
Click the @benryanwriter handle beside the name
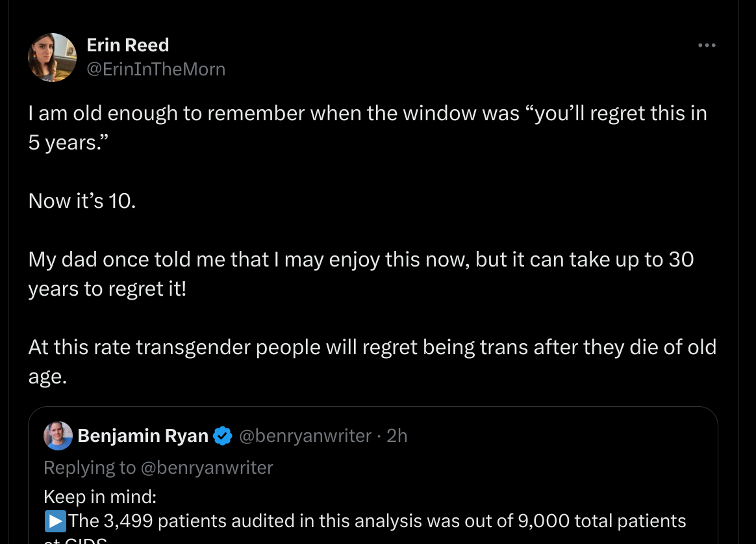point(305,435)
